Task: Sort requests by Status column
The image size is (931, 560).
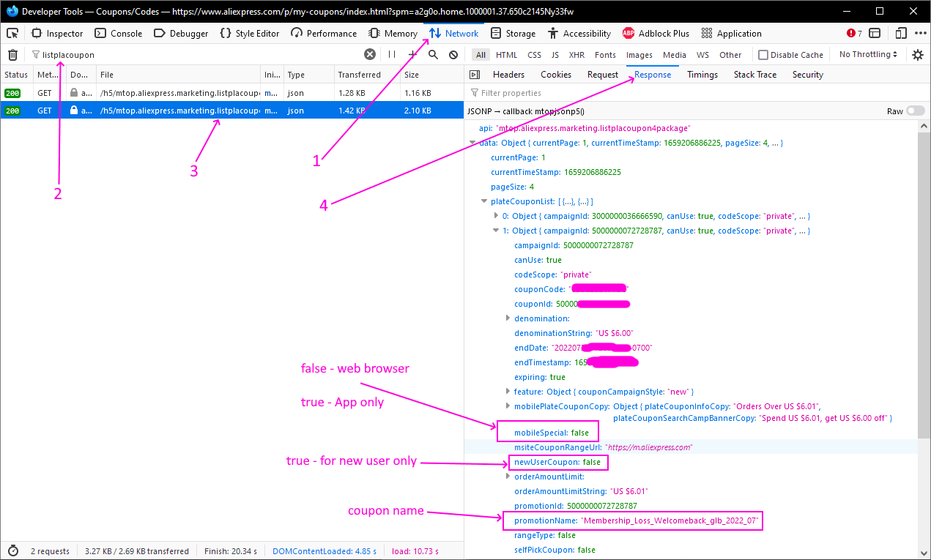Action: pyautogui.click(x=16, y=75)
